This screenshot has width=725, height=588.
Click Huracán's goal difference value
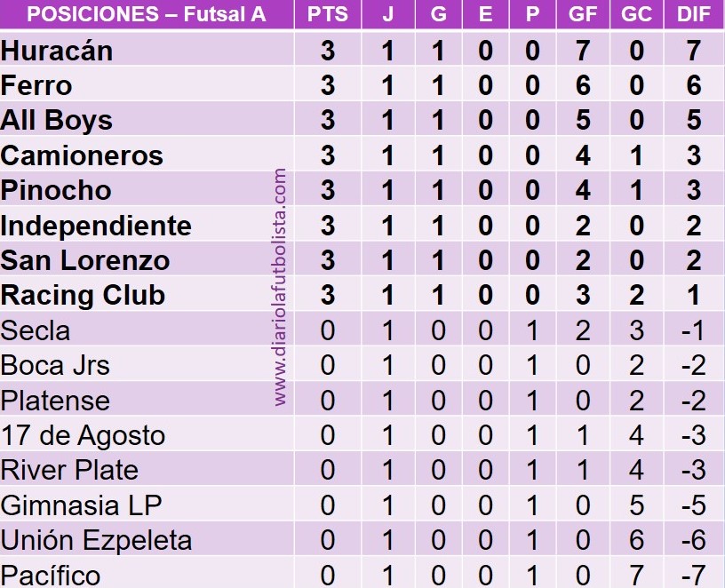click(x=694, y=51)
